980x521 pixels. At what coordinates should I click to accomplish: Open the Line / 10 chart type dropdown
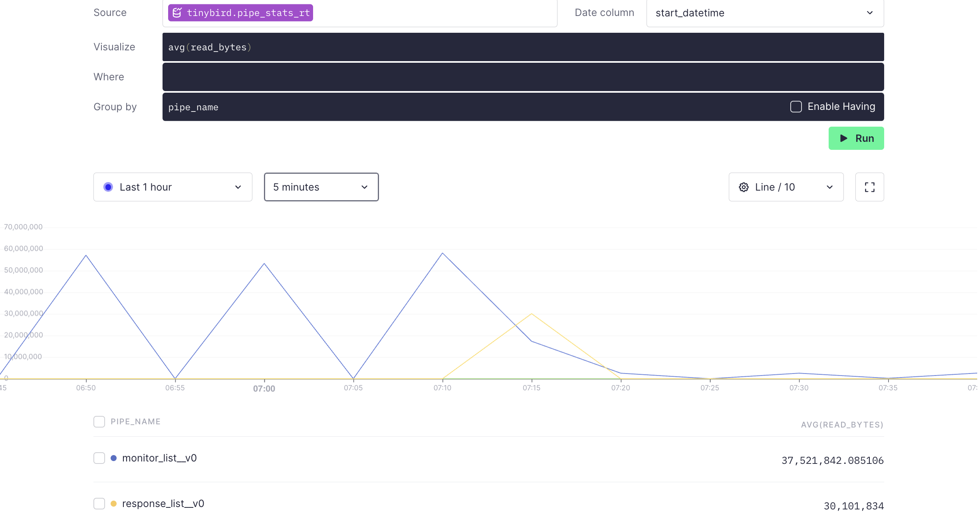(785, 187)
